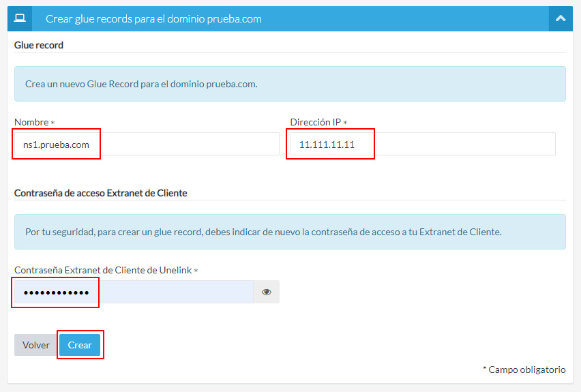Viewport: 581px width, 392px height.
Task: Click the panel title "Crear glue records para el dominio prueba.com"
Action: [153, 18]
